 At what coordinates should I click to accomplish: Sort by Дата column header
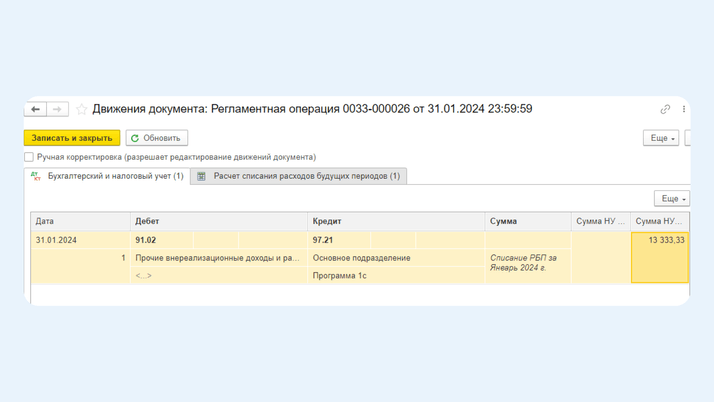[81, 221]
